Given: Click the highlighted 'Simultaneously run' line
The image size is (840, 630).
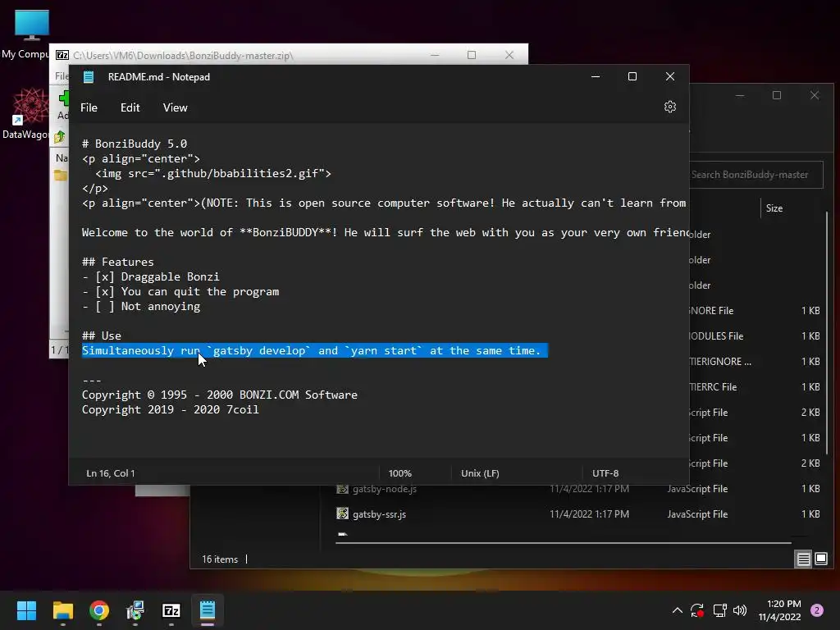Looking at the screenshot, I should tap(314, 350).
